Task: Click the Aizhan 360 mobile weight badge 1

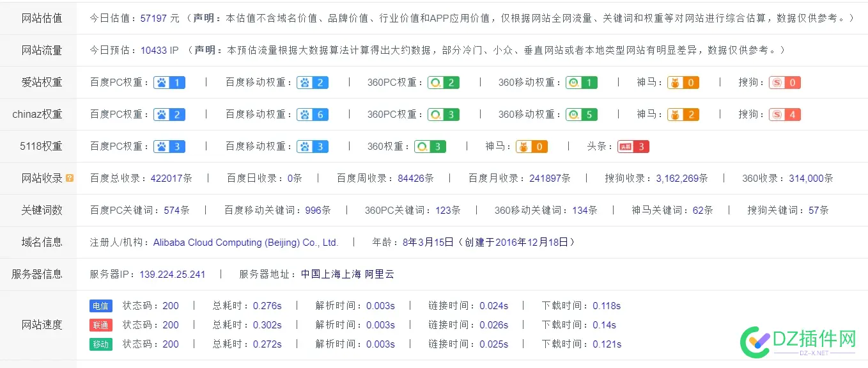Action: (582, 83)
